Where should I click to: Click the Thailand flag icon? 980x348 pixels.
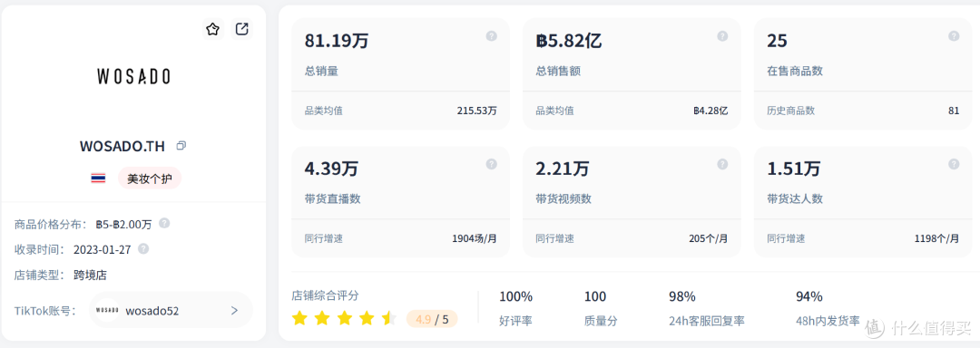click(x=98, y=179)
